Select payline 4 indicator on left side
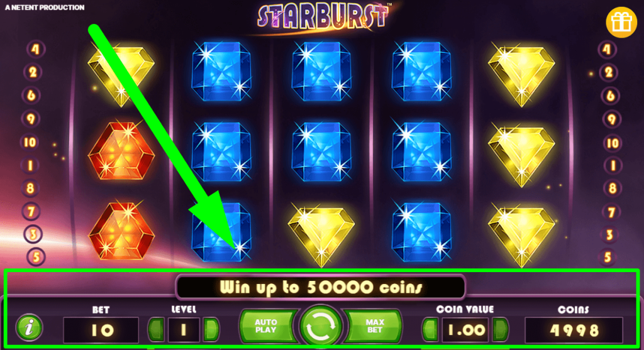Viewport: 644px width, 350px height. click(x=35, y=49)
